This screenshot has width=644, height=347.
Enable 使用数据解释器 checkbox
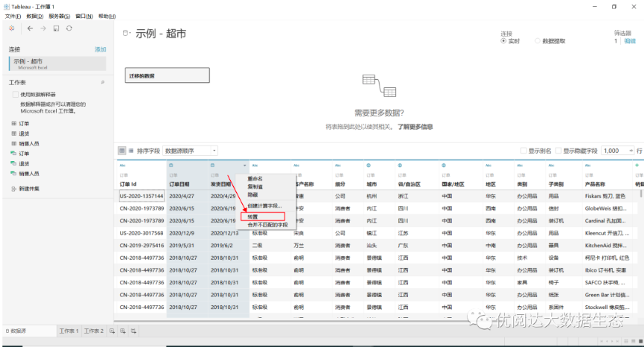click(14, 95)
